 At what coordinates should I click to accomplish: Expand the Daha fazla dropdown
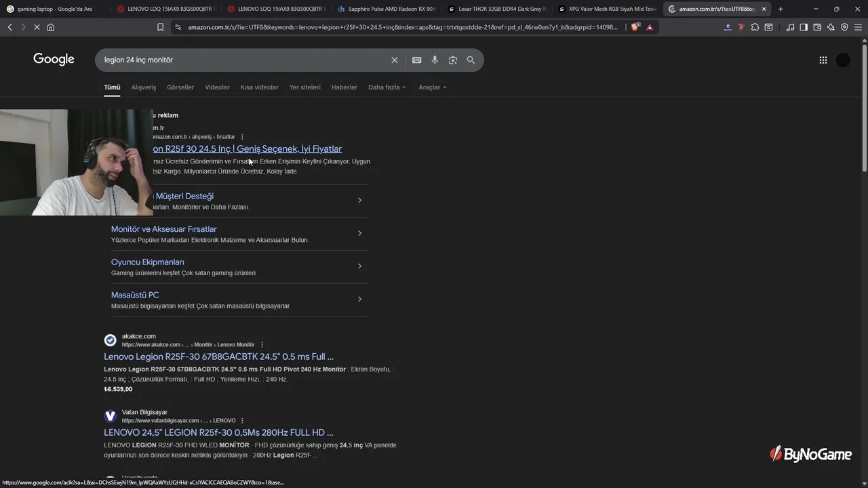tap(387, 87)
